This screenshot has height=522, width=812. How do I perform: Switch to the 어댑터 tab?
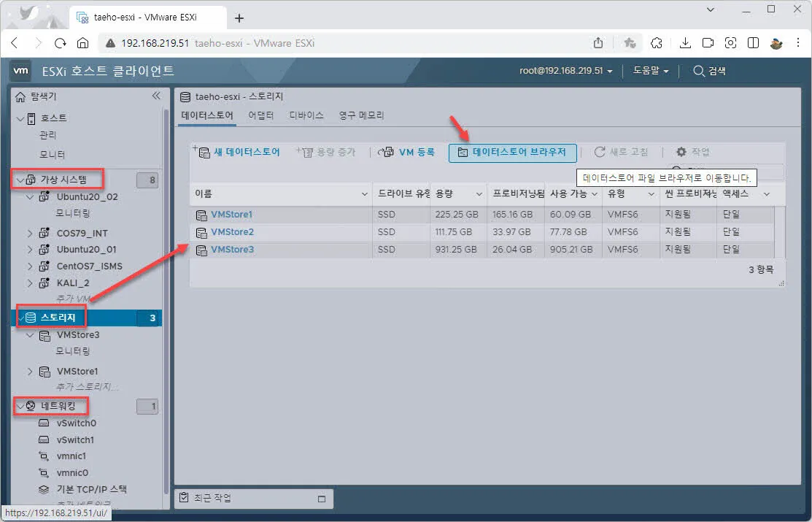click(x=260, y=115)
